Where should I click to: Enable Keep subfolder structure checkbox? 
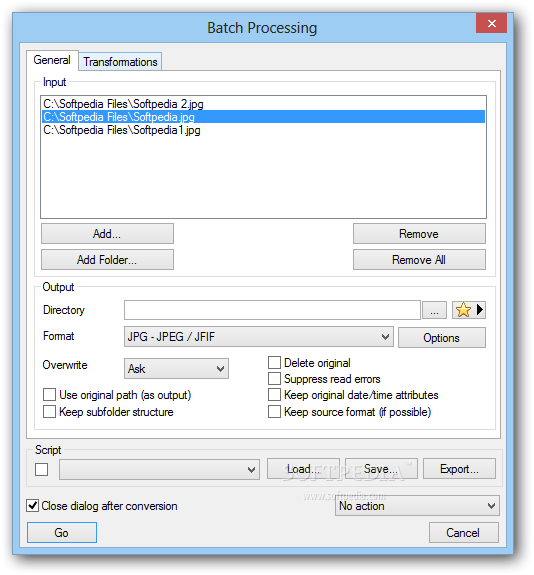[x=50, y=412]
